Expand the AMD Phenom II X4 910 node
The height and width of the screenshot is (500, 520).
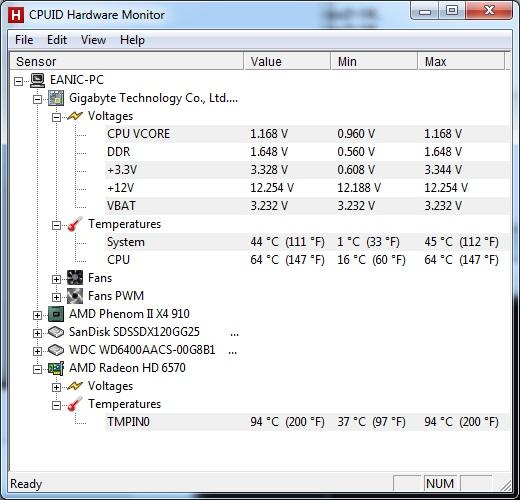pos(38,315)
